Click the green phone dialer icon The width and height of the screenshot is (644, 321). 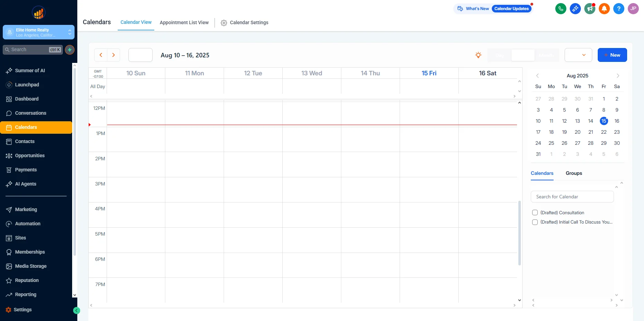tap(560, 9)
